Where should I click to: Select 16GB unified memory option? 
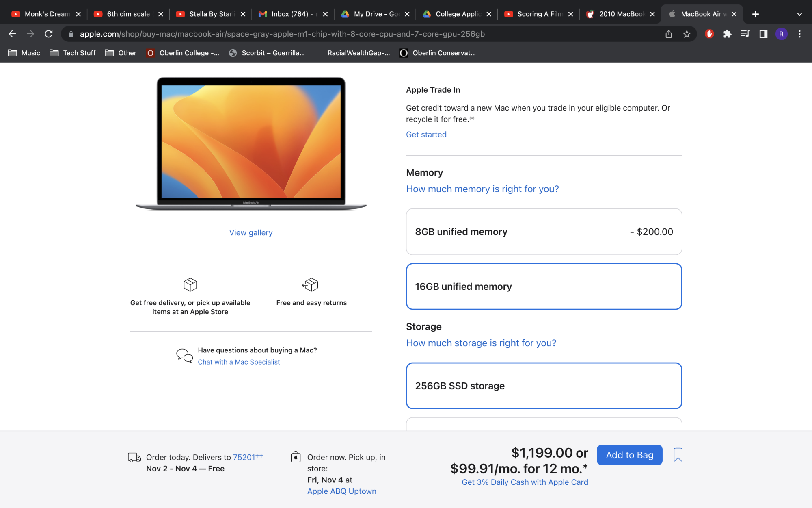544,287
